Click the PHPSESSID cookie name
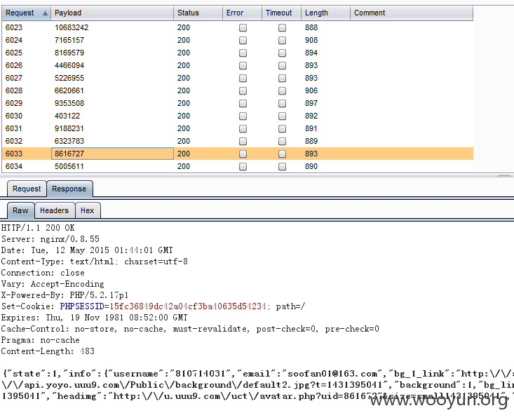514x420 pixels. [x=82, y=306]
